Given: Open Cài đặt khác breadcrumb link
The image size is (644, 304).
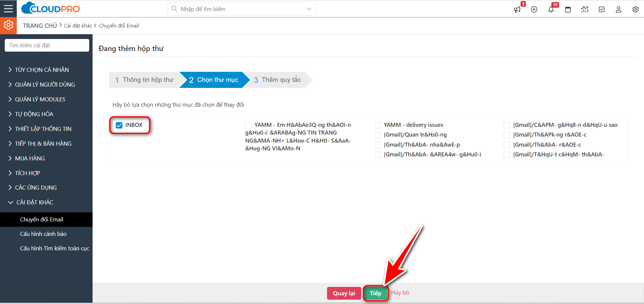Looking at the screenshot, I should [x=78, y=26].
